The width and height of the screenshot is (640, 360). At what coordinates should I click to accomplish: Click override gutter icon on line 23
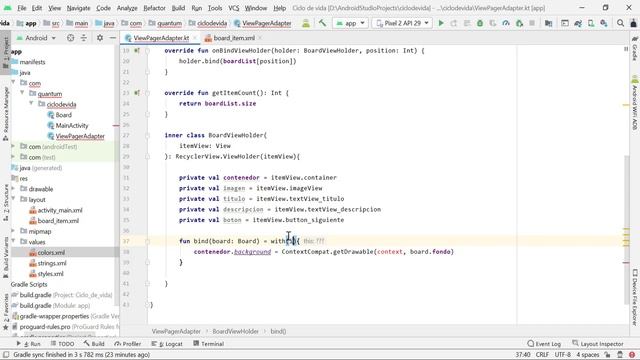tap(137, 93)
